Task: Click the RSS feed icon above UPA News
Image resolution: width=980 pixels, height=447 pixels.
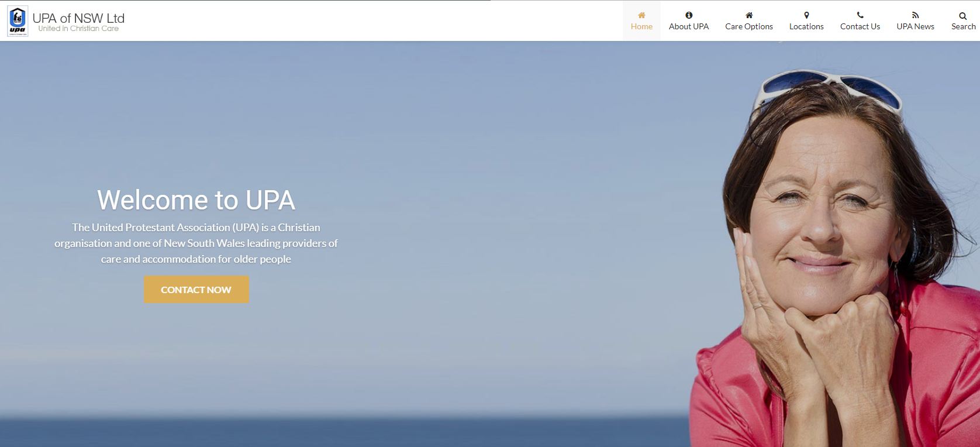Action: point(916,15)
